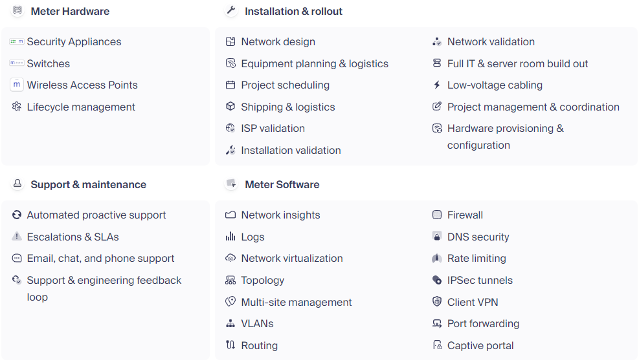This screenshot has height=364, width=639.
Task: Open Hardware provisioning & configuration
Action: pyautogui.click(x=506, y=137)
